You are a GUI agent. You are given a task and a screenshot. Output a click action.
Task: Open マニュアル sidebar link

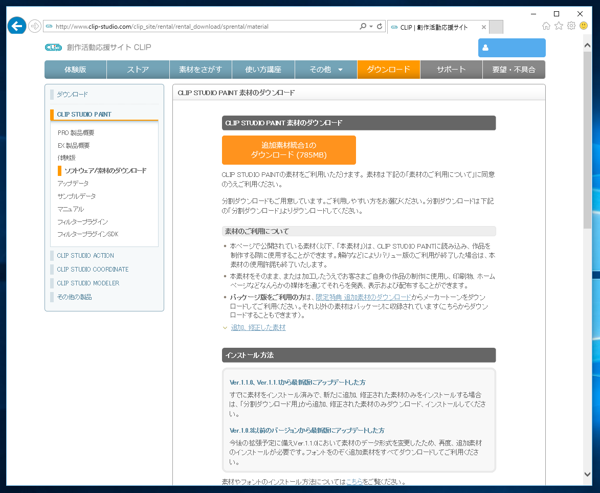70,209
